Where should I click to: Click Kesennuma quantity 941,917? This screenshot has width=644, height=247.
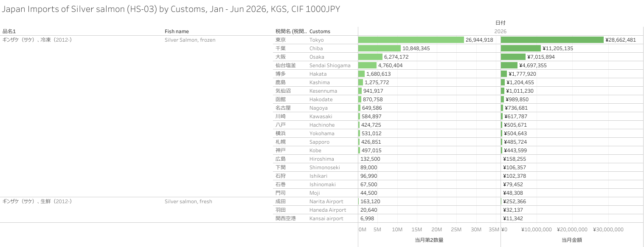373,91
